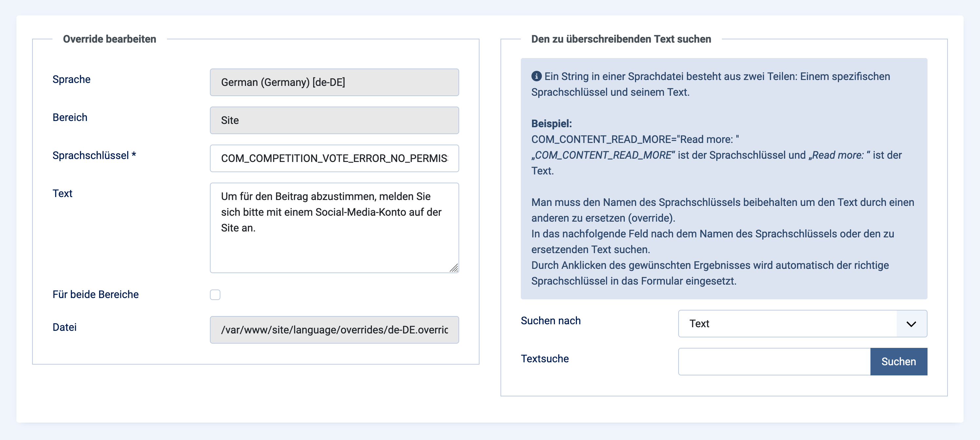Screen dimensions: 980x440
Task: Click the chevron arrow of Suchen nach
Action: (911, 324)
